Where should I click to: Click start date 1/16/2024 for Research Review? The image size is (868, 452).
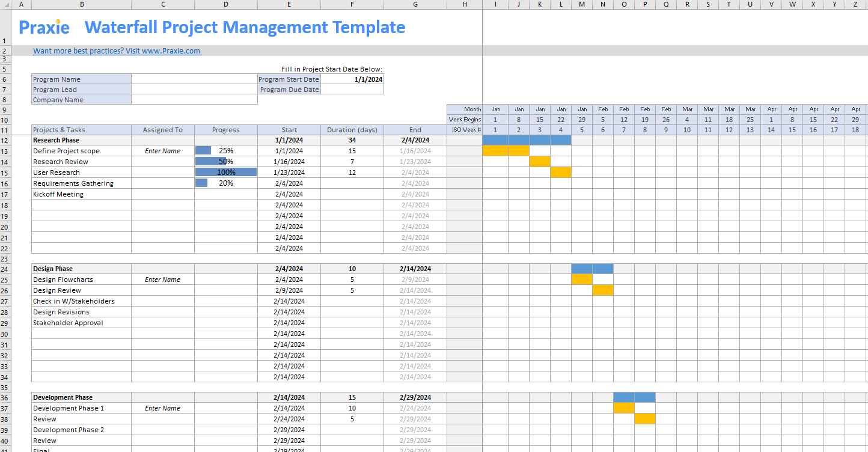point(289,162)
